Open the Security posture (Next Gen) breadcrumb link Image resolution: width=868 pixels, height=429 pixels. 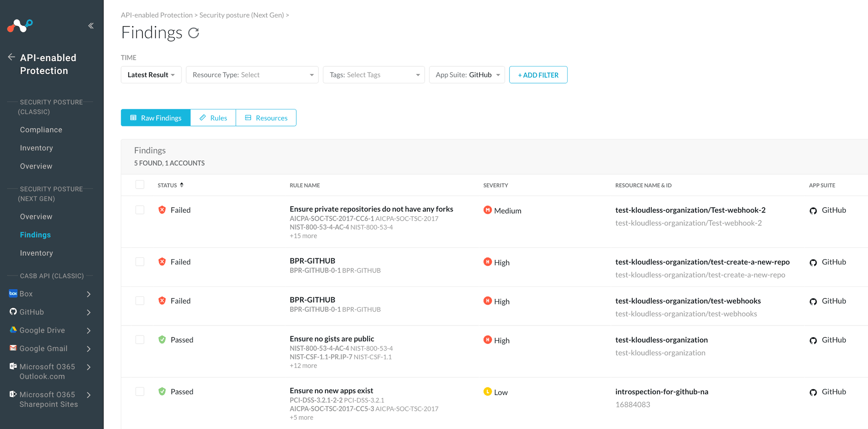tap(242, 15)
